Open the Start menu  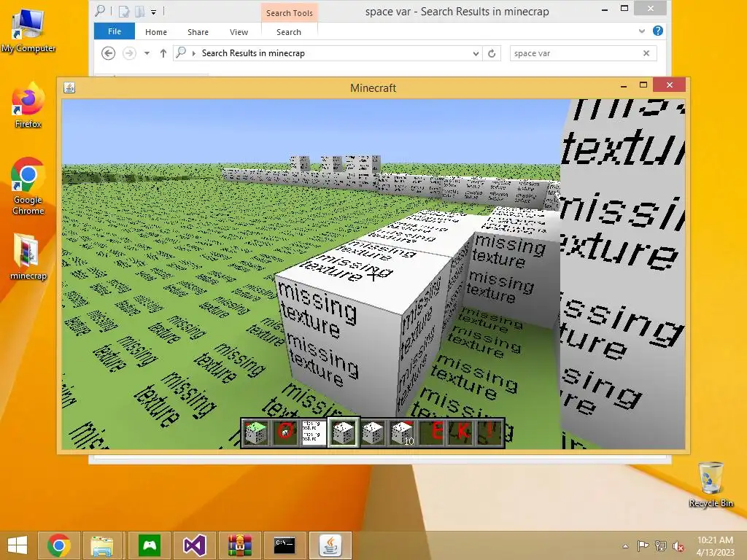(18, 545)
